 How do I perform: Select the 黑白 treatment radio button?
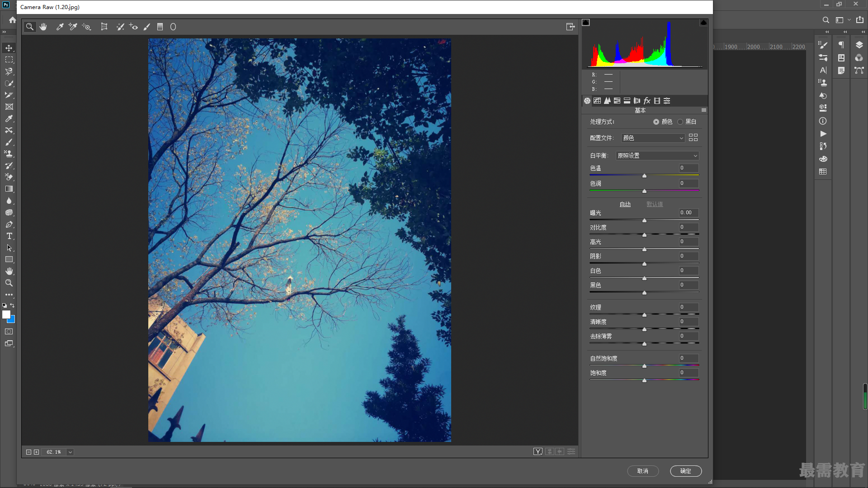(680, 122)
